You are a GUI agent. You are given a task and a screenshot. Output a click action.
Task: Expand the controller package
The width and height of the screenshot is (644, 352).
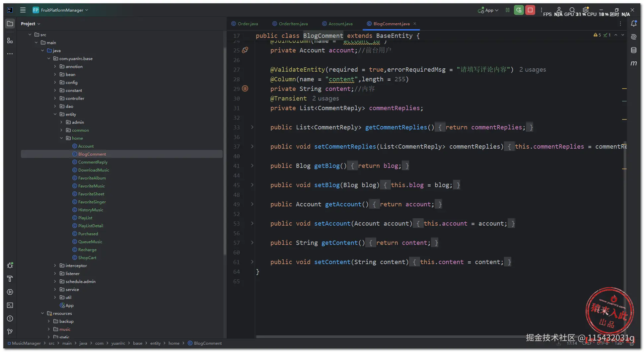55,98
